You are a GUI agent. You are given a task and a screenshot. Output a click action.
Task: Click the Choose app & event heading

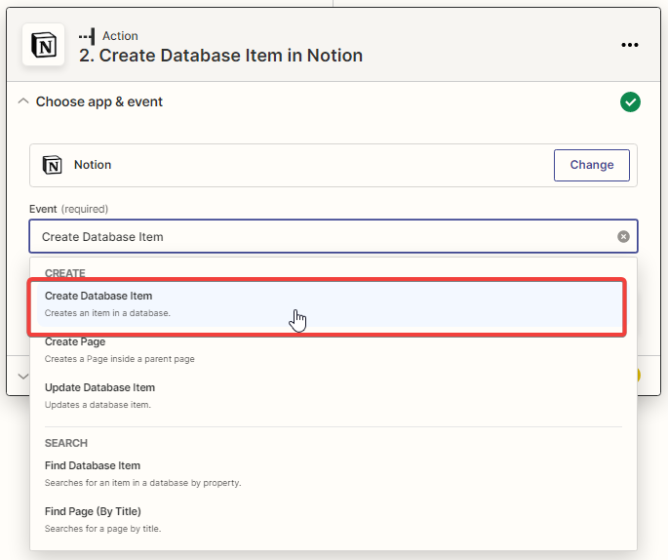click(x=99, y=102)
